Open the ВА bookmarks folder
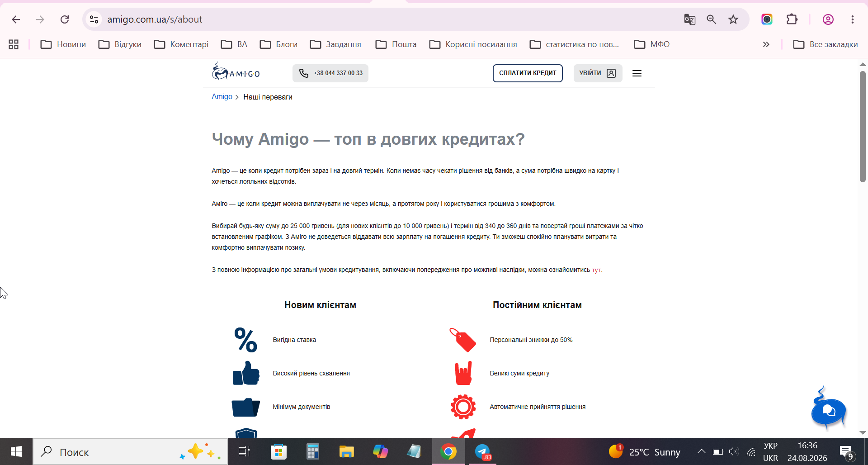 tap(234, 44)
